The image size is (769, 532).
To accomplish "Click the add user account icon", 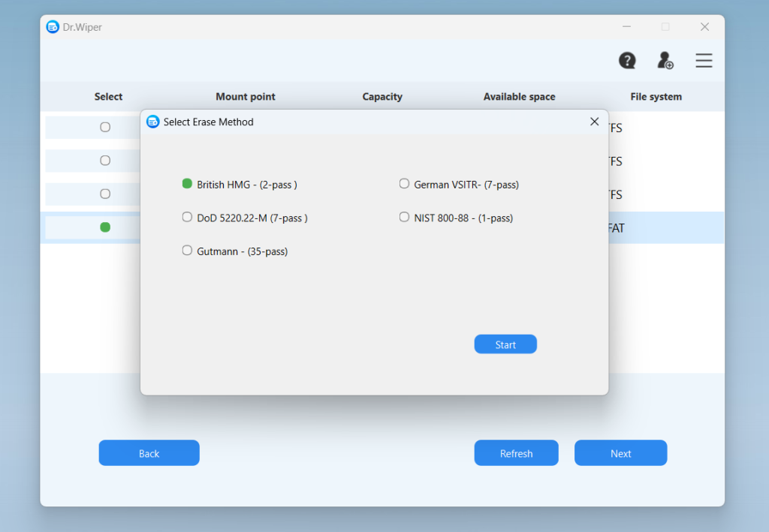I will (x=665, y=61).
